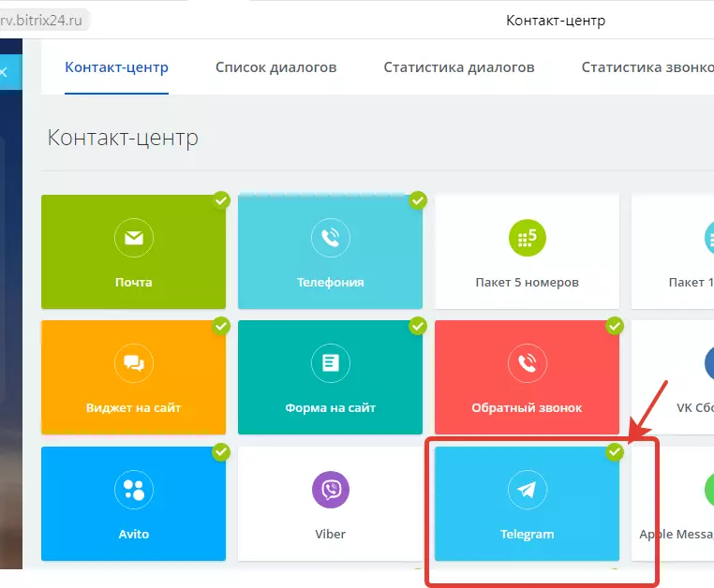Click the green checkmark on Telegram tile
The height and width of the screenshot is (588, 714).
click(x=615, y=452)
